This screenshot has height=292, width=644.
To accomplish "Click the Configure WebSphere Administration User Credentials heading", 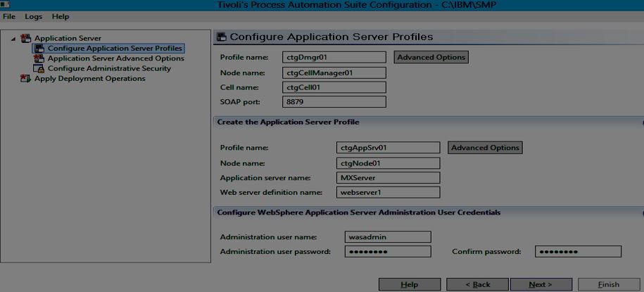I will coord(358,212).
